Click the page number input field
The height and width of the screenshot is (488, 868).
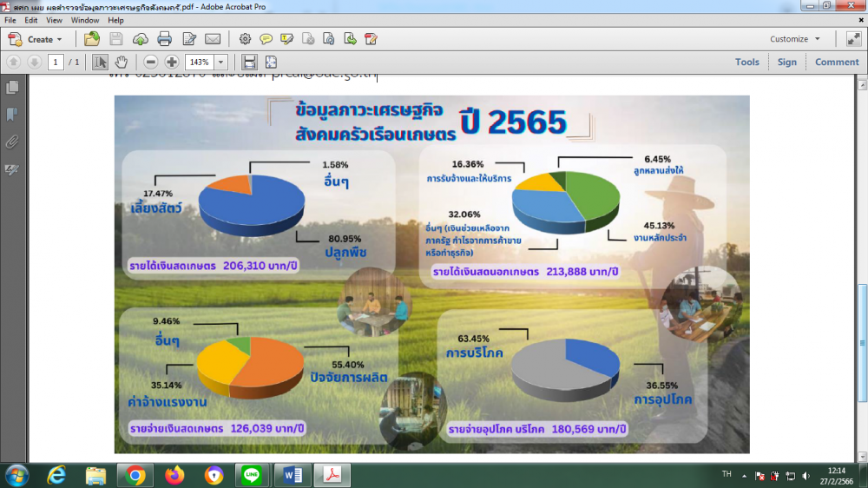point(56,62)
